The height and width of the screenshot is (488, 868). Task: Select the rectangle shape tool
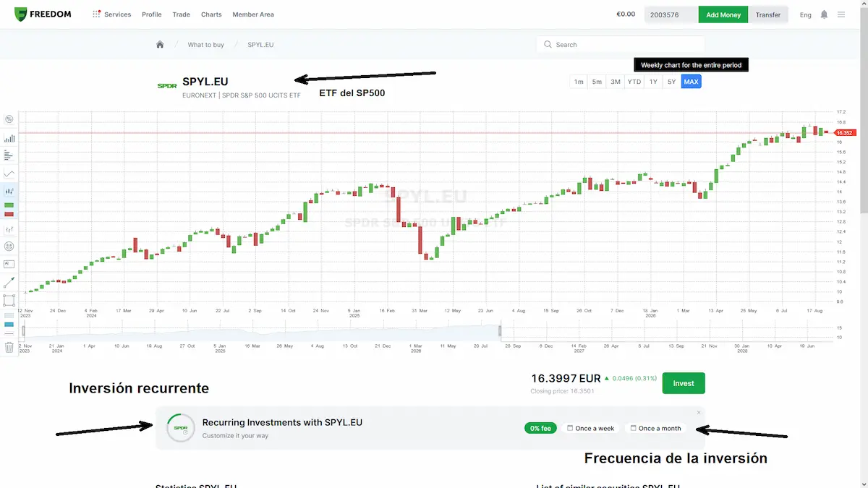(9, 300)
